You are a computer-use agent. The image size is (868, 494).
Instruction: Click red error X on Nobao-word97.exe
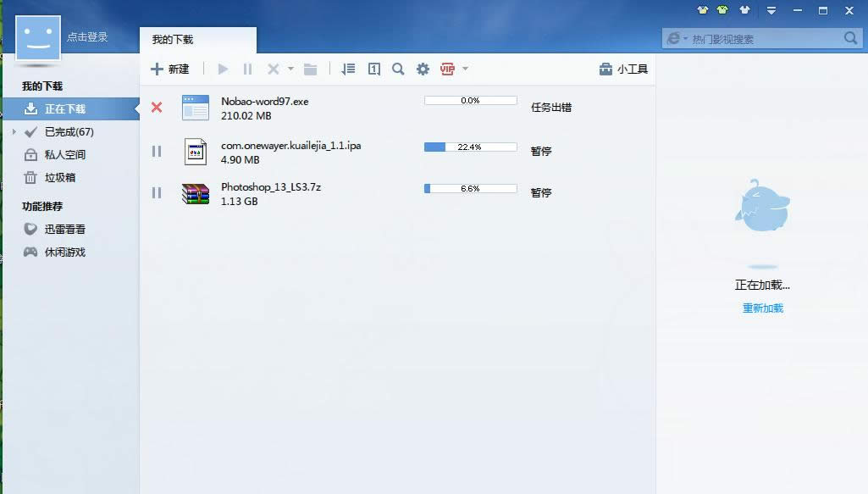(157, 108)
